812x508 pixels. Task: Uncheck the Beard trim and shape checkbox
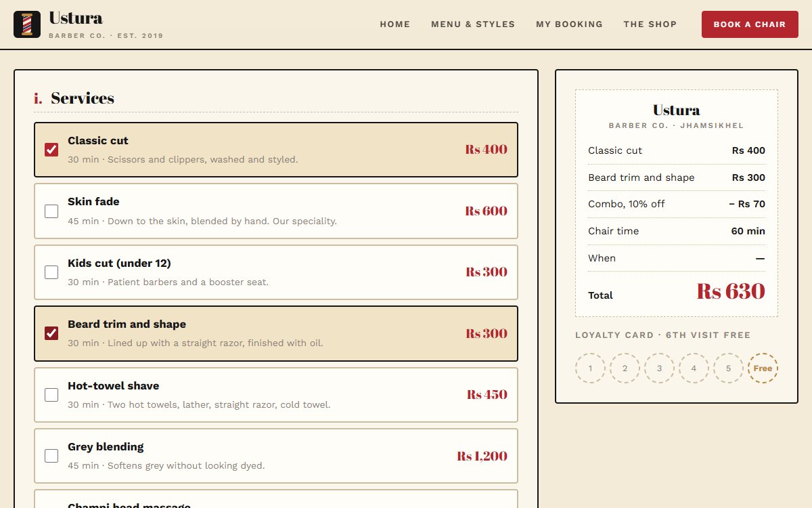click(x=51, y=333)
